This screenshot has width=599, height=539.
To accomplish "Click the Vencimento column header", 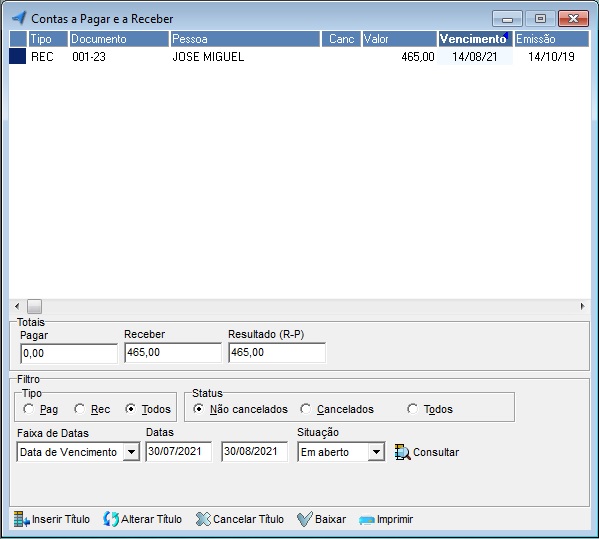I will (x=475, y=39).
